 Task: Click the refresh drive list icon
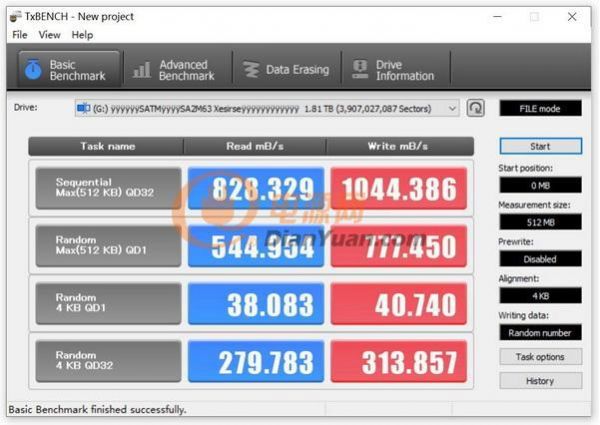[x=476, y=108]
